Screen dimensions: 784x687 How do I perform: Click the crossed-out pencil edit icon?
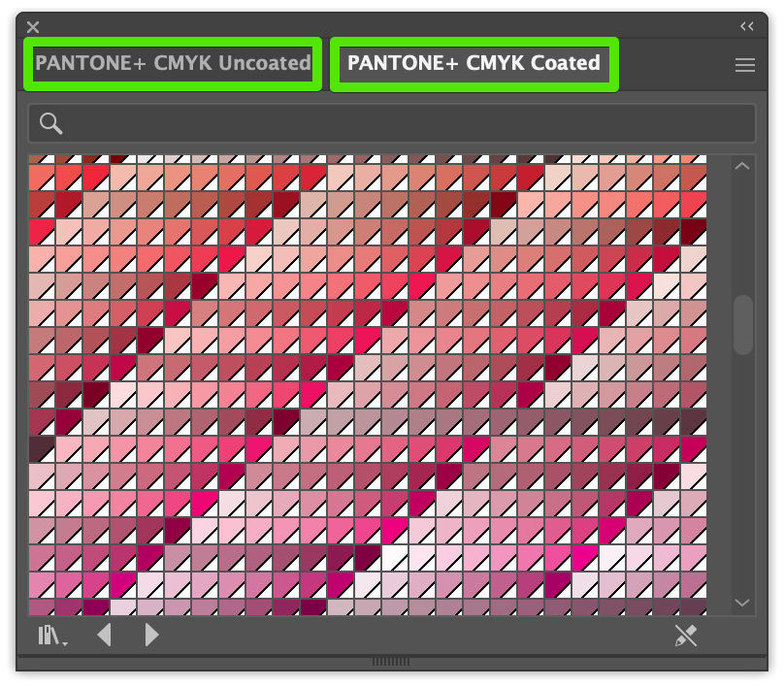pos(685,636)
